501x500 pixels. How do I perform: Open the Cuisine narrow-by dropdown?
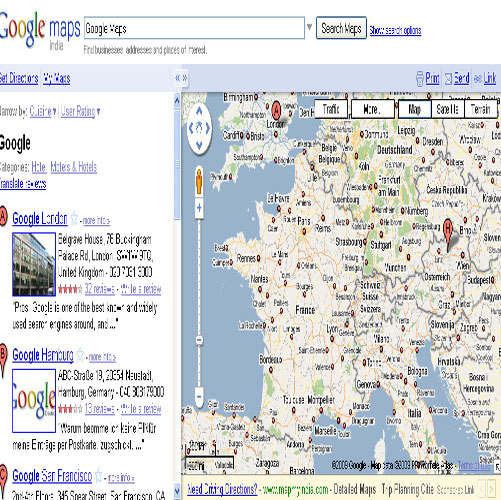tap(43, 111)
